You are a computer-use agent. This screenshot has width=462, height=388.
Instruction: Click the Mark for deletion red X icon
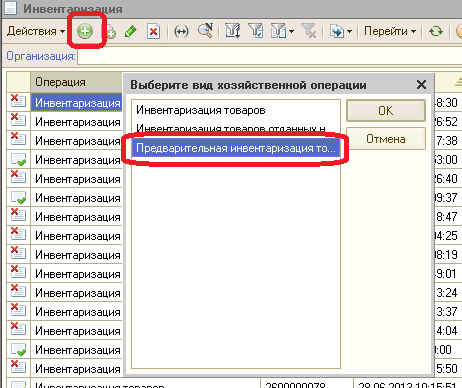click(x=153, y=32)
